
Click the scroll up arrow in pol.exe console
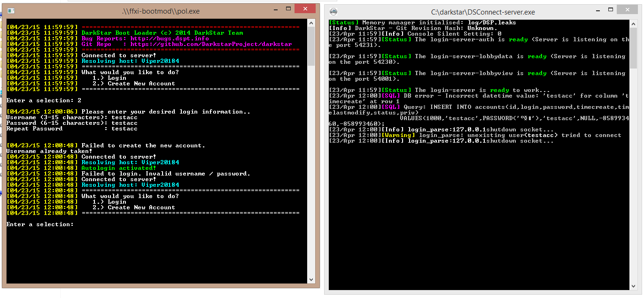311,23
